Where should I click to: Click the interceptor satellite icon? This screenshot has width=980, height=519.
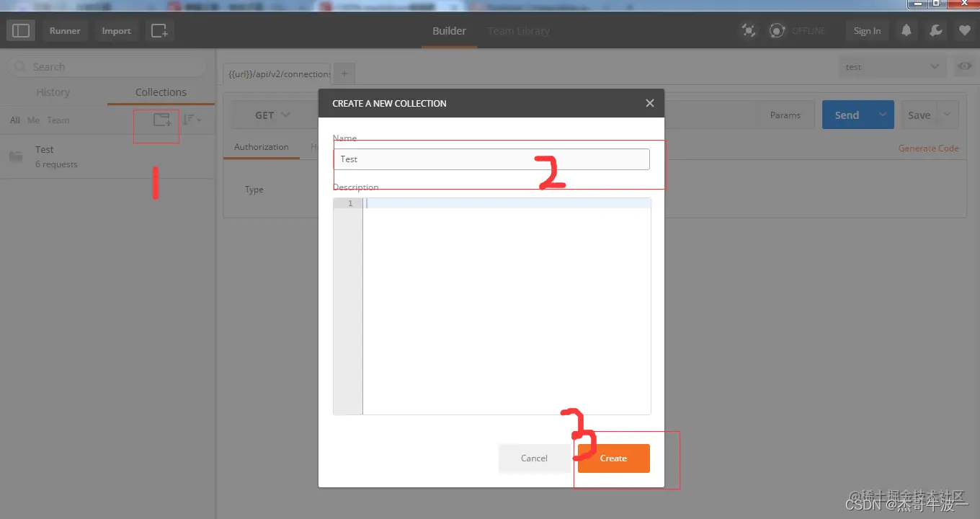pos(749,31)
